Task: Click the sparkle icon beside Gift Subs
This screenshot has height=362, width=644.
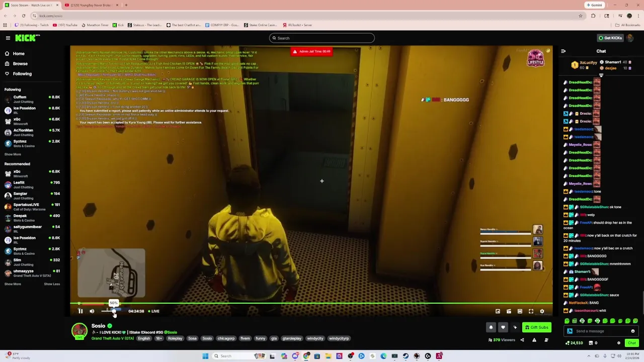Action: coord(515,327)
